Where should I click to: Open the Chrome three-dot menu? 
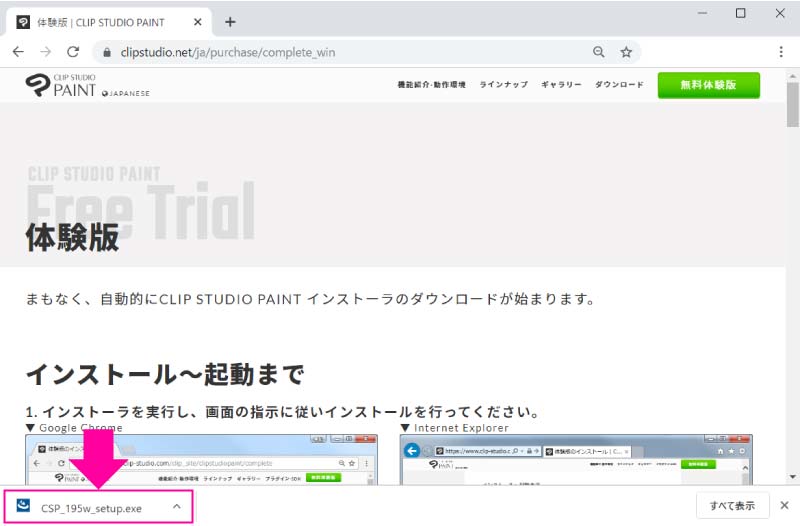pyautogui.click(x=780, y=52)
